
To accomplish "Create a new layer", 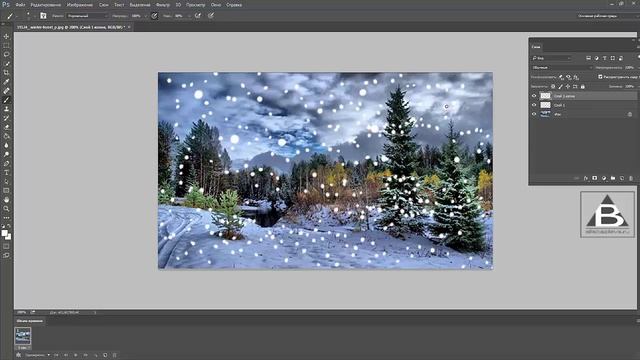I will click(x=622, y=178).
